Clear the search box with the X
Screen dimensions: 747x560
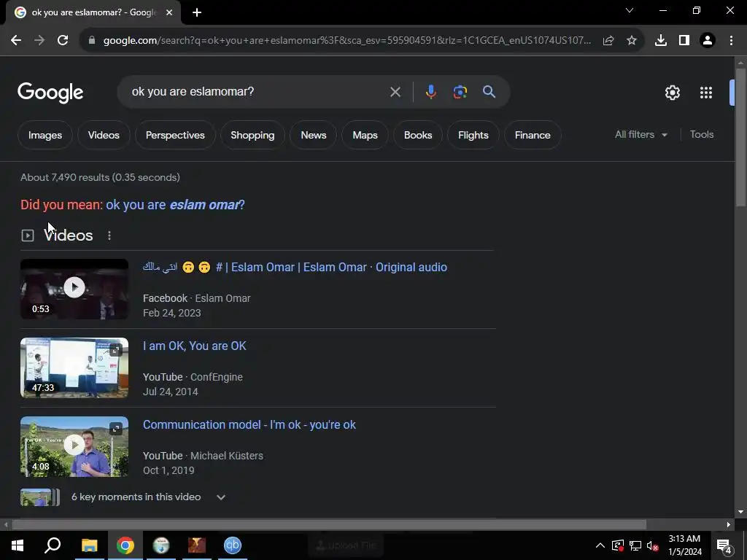click(x=395, y=92)
